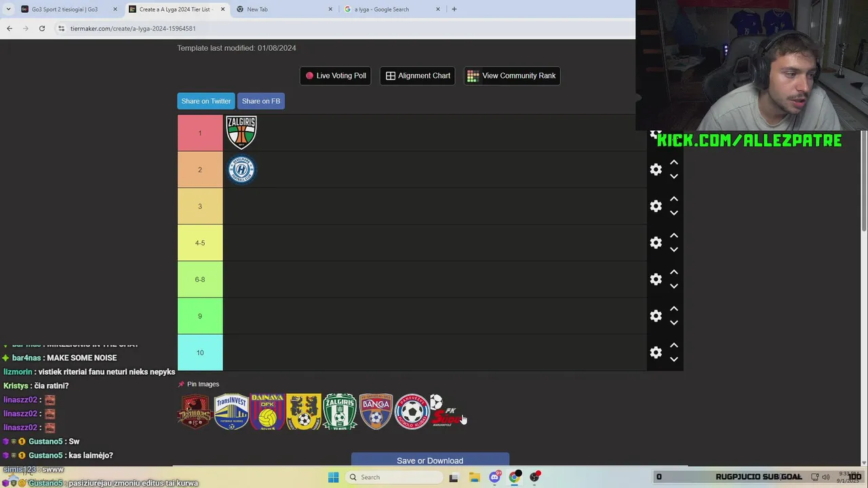Screen dimensions: 868x488
Task: Select the Zalgiris logo in tier 1
Action: pyautogui.click(x=241, y=132)
